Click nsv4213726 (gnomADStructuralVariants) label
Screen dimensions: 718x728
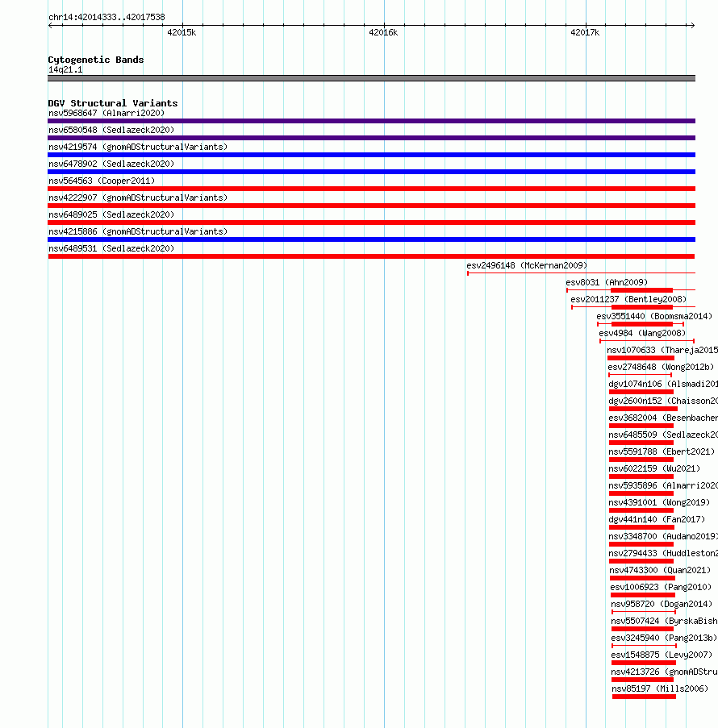665,672
